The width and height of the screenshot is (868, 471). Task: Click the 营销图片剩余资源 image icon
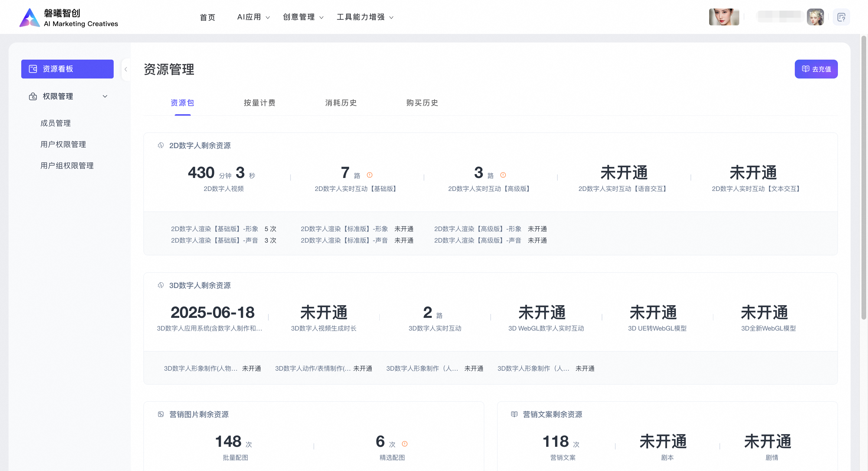(161, 414)
